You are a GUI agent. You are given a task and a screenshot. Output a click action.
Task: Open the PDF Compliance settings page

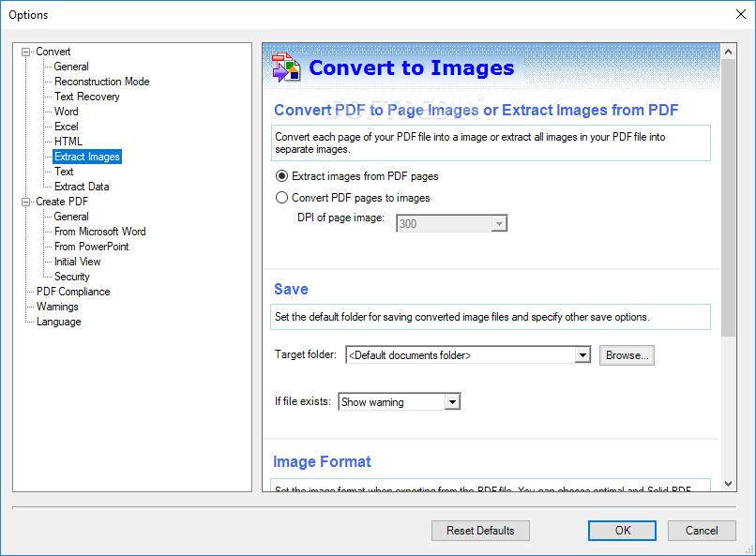[x=73, y=292]
